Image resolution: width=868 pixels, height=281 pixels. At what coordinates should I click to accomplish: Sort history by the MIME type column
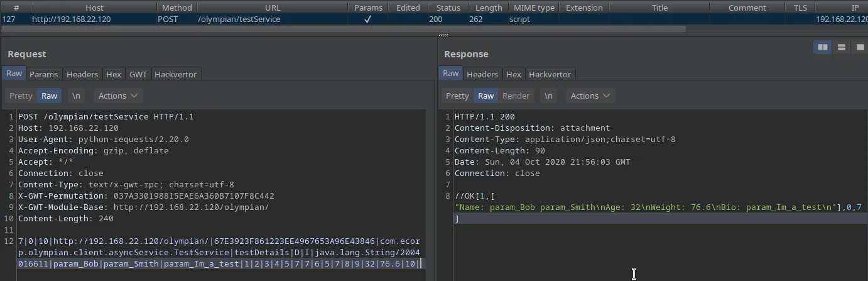pyautogui.click(x=534, y=8)
